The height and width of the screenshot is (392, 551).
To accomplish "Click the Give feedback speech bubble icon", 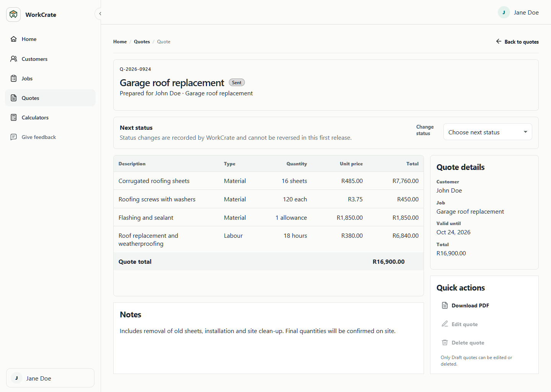I will pos(14,137).
